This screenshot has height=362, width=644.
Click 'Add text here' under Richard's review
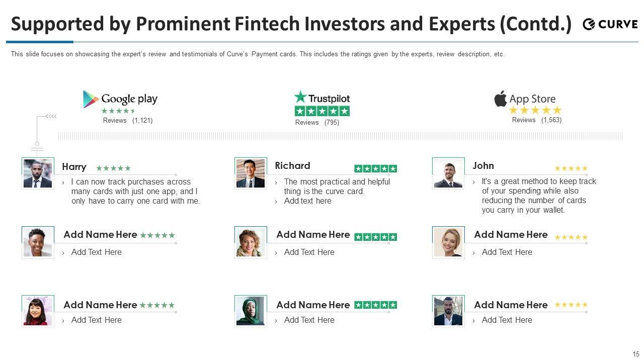pos(307,201)
